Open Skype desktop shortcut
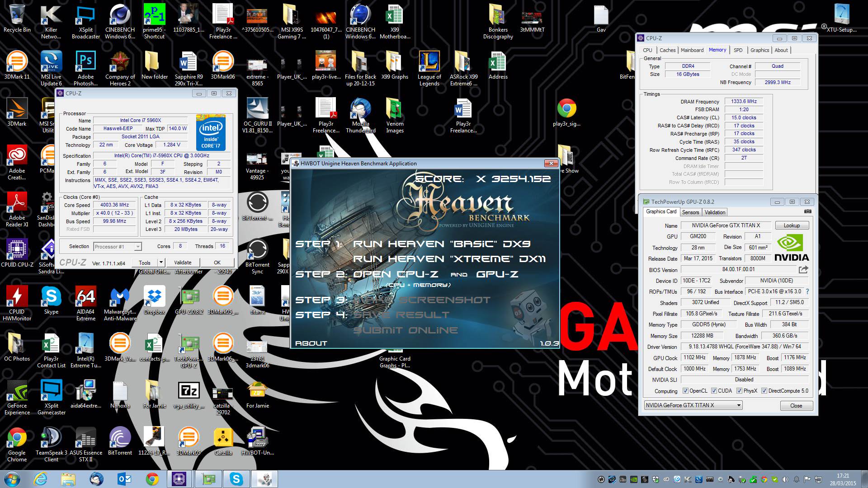868x488 pixels. tap(51, 300)
